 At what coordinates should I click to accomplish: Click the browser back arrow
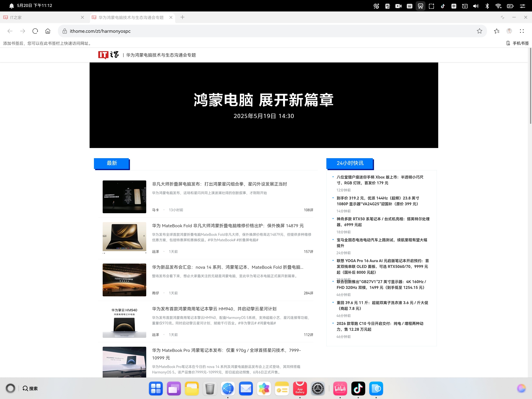tap(10, 31)
